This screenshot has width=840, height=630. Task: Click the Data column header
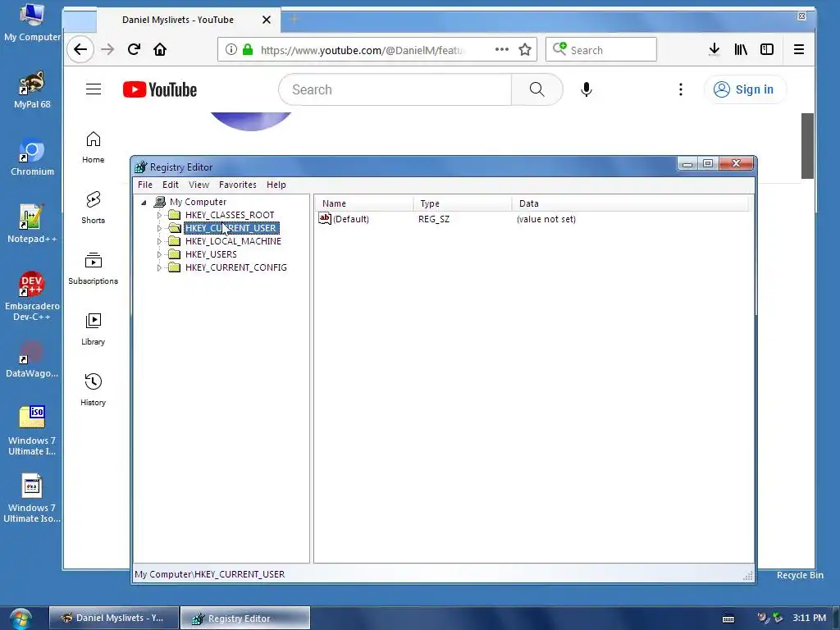(x=630, y=203)
